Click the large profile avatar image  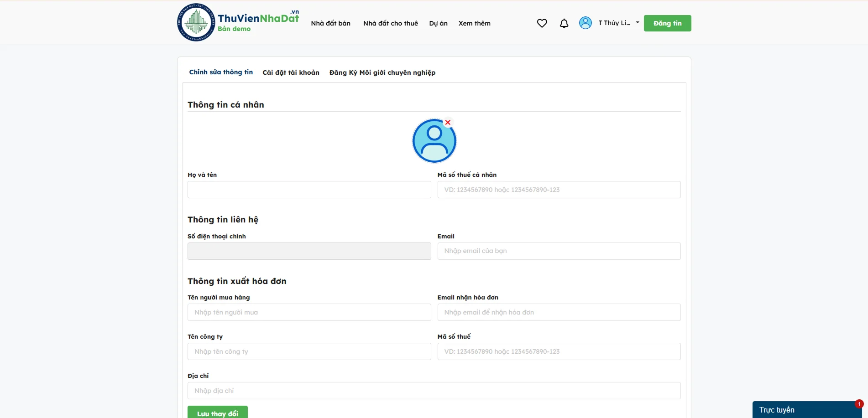click(x=434, y=141)
